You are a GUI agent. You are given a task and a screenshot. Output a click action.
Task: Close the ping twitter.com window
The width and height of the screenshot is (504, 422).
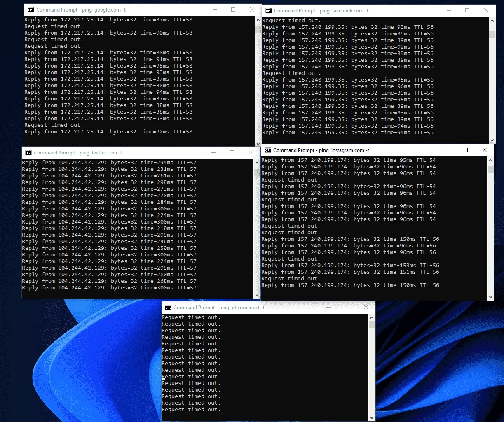coord(251,152)
